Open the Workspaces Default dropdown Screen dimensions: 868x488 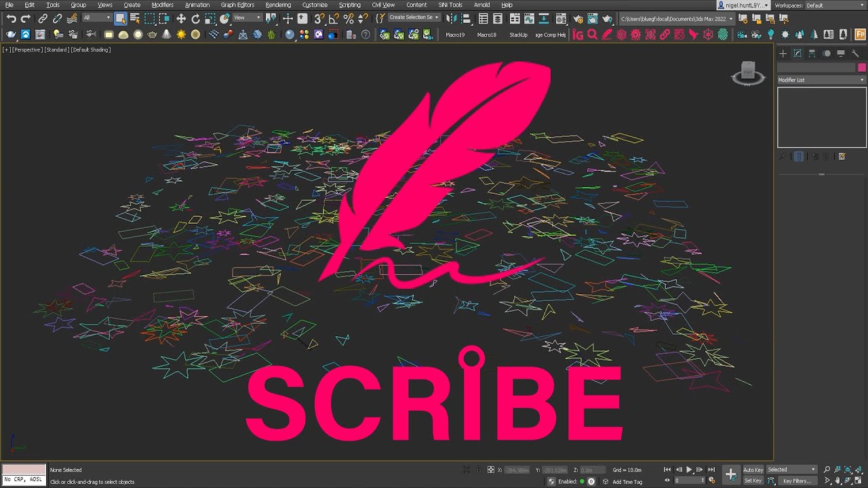pyautogui.click(x=835, y=5)
